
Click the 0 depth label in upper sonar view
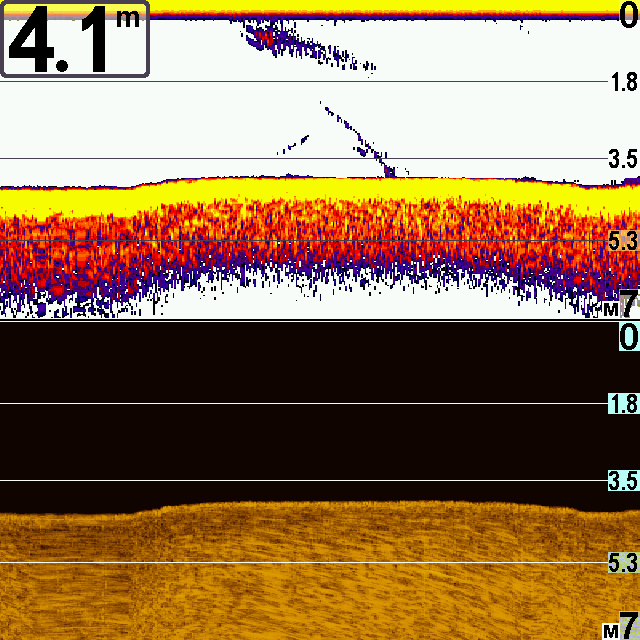[x=629, y=15]
